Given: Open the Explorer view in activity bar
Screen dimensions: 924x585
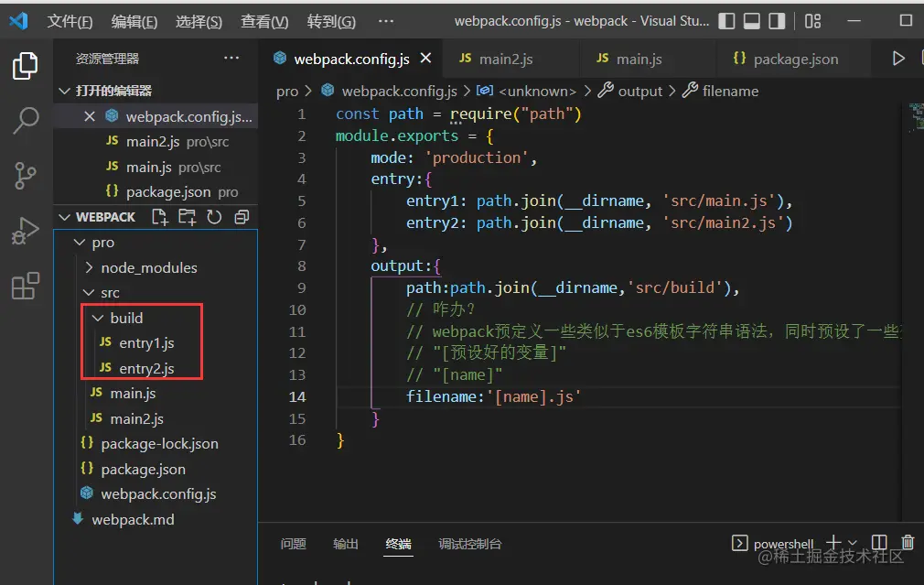Looking at the screenshot, I should [26, 66].
